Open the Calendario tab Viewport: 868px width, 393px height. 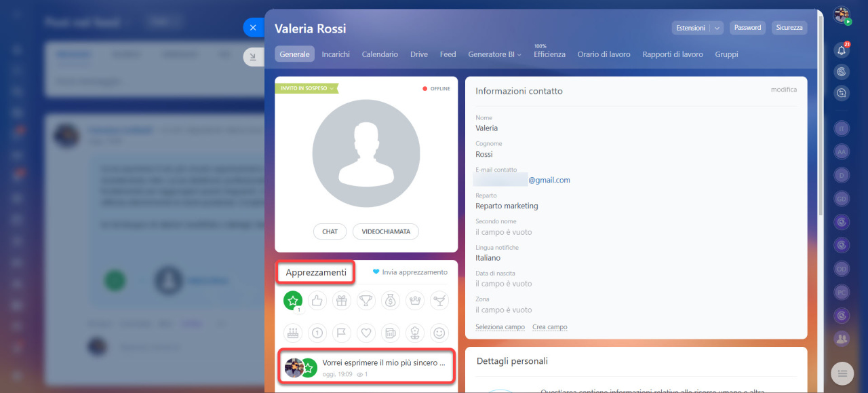(380, 54)
